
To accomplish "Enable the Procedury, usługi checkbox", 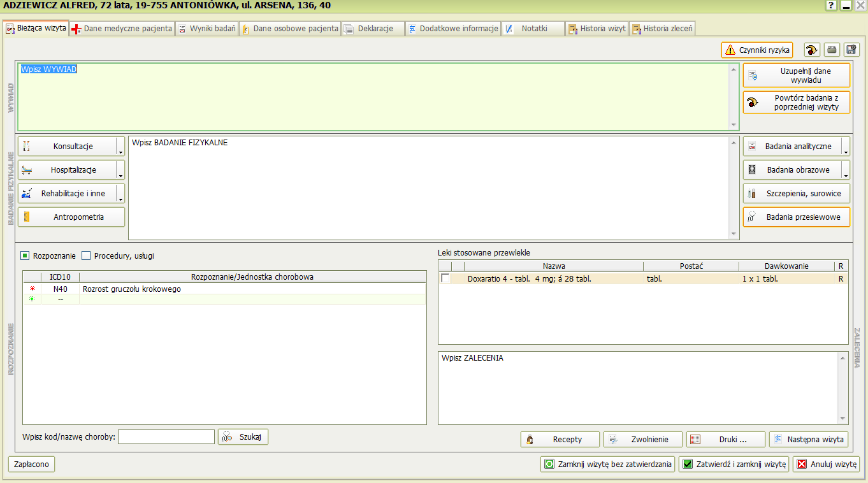I will pos(86,256).
